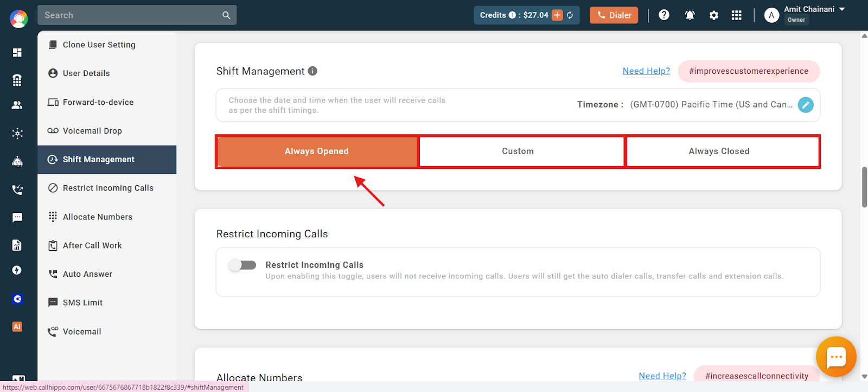This screenshot has width=868, height=392.
Task: Open Need Help link in Allocate Numbers
Action: tap(662, 376)
